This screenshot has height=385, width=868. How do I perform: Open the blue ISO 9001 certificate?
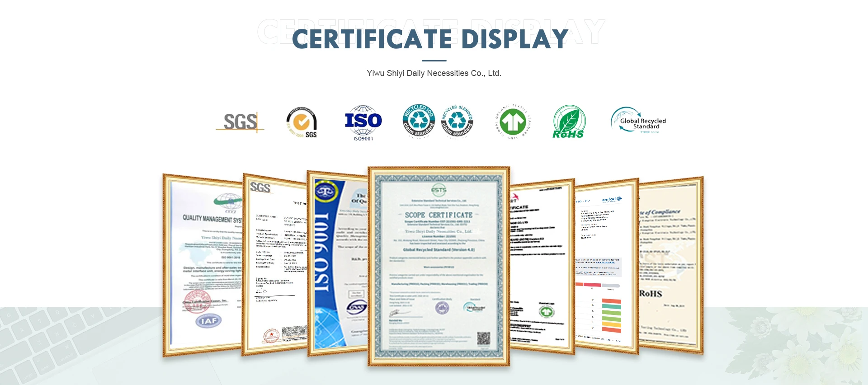pos(338,263)
